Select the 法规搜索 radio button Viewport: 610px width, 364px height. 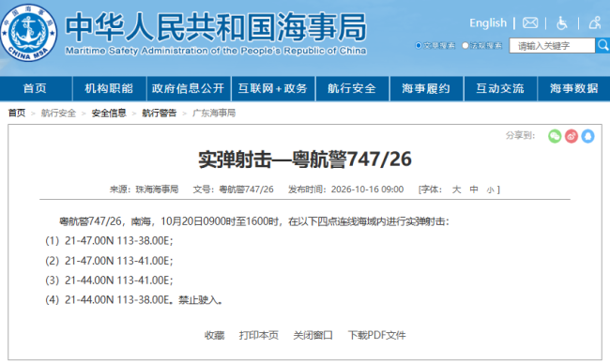[x=465, y=45]
